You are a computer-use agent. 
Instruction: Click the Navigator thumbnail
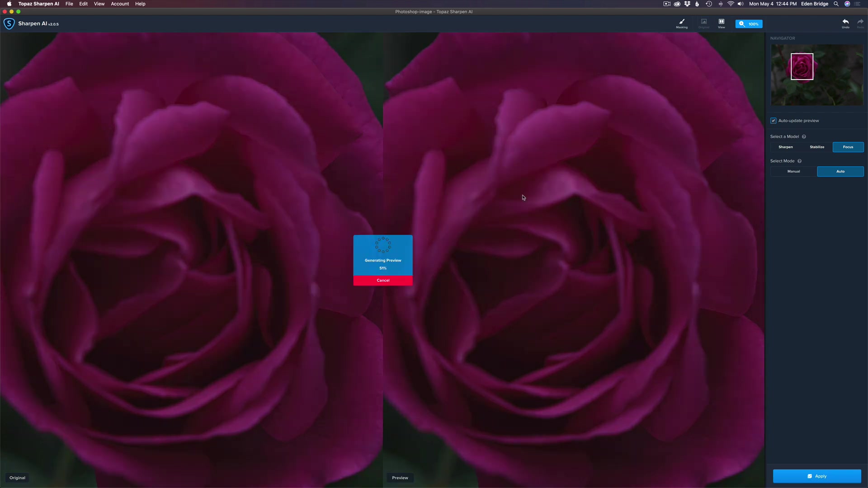[817, 75]
